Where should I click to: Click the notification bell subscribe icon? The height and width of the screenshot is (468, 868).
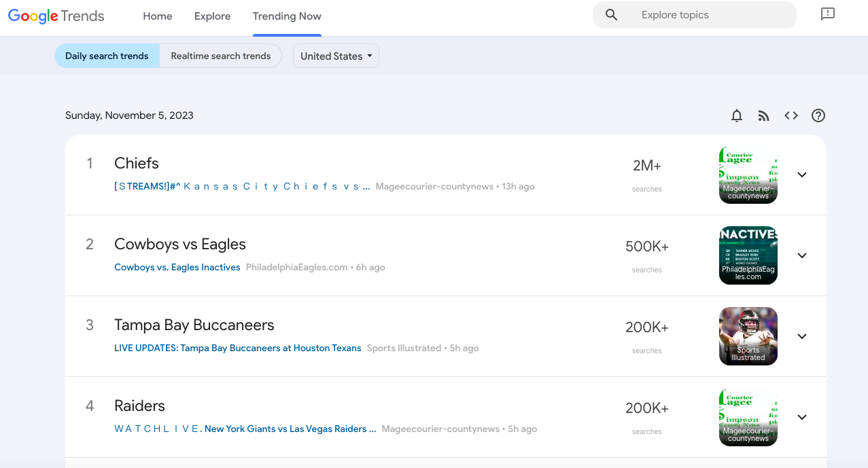click(737, 115)
